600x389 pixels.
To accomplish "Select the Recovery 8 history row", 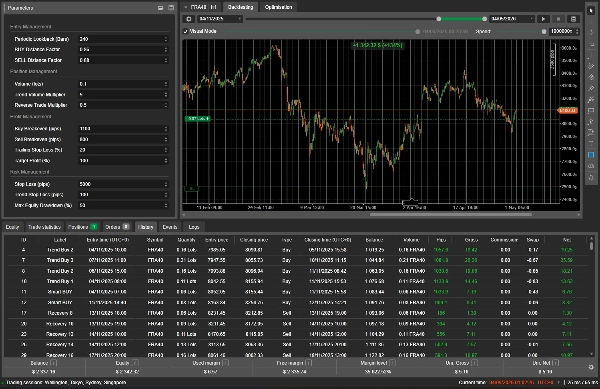I will pos(295,313).
